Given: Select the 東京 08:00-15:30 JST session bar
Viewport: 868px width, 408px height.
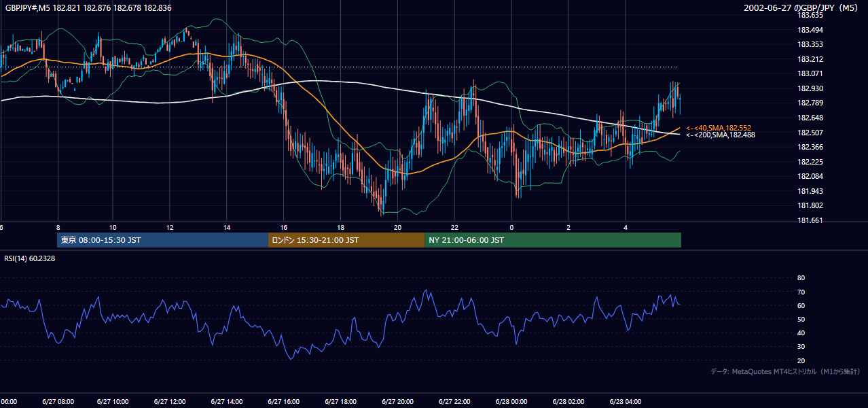Looking at the screenshot, I should click(163, 240).
